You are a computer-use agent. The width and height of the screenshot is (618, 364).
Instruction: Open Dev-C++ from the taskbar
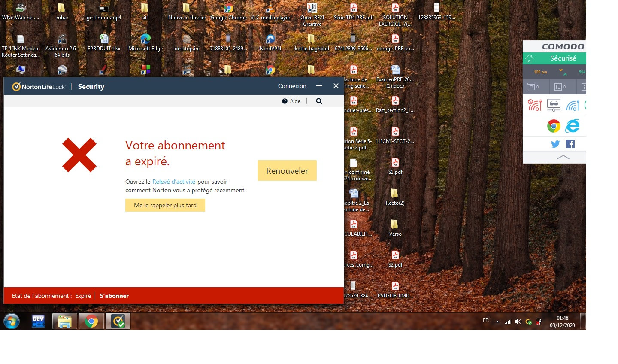tap(38, 321)
